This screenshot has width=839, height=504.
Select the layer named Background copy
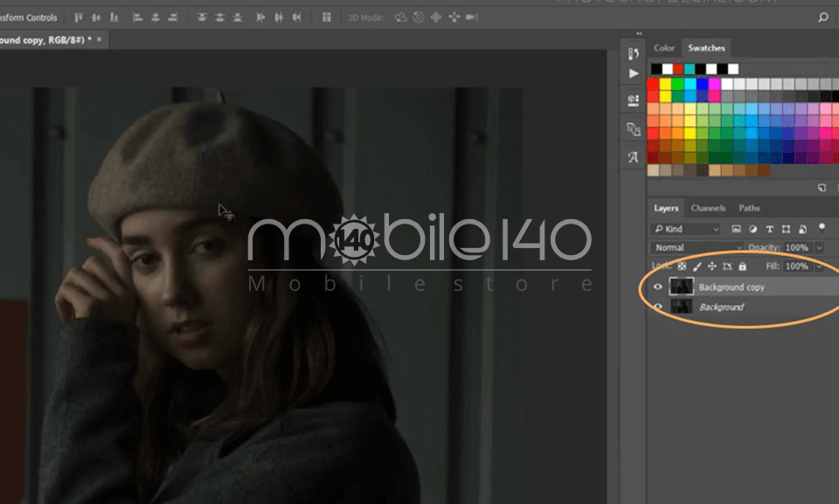732,287
